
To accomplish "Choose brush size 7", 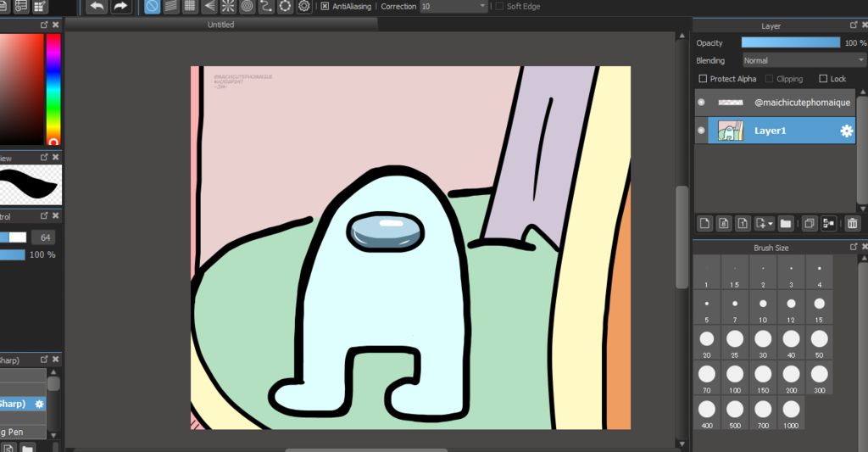I will [735, 308].
